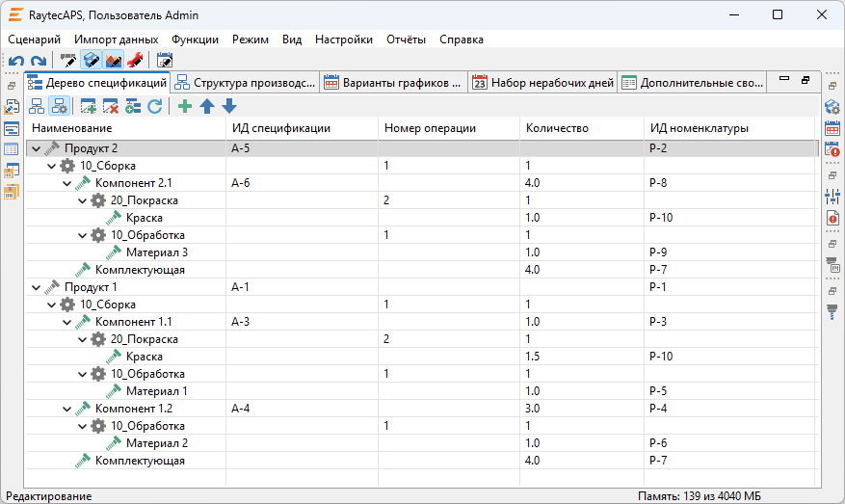845x504 pixels.
Task: Click the table icon with green plus
Action: pos(89,106)
